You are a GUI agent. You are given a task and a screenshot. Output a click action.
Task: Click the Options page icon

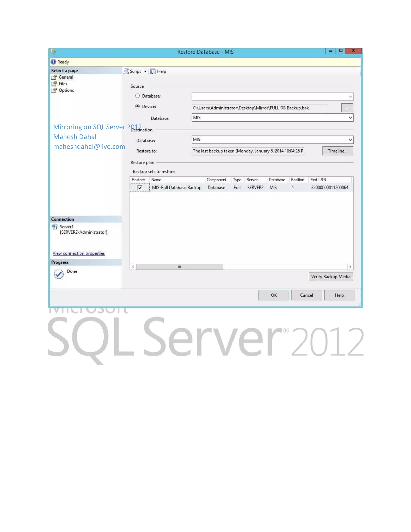[x=54, y=90]
